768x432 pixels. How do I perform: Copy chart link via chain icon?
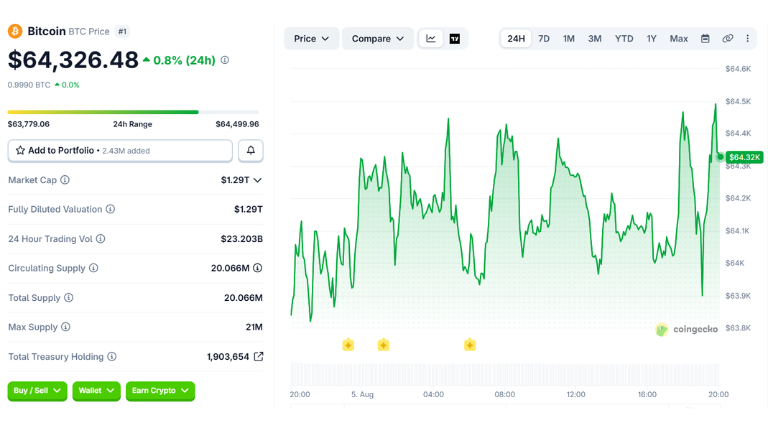coord(727,39)
